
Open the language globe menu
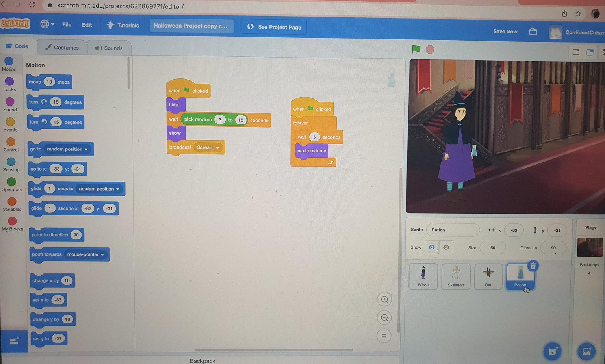point(47,24)
